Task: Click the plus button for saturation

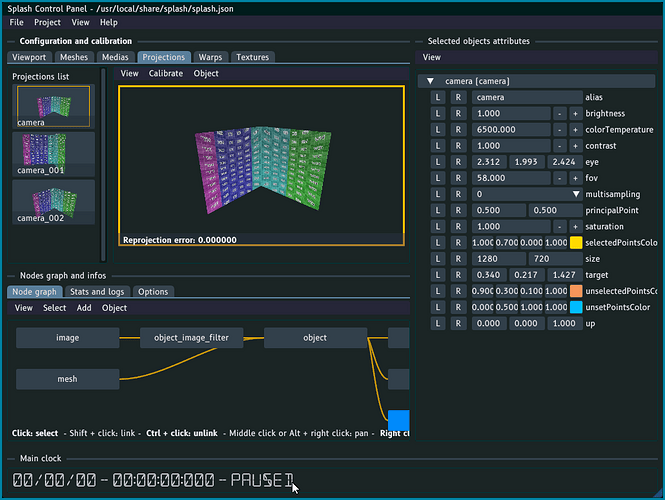Action: click(575, 226)
